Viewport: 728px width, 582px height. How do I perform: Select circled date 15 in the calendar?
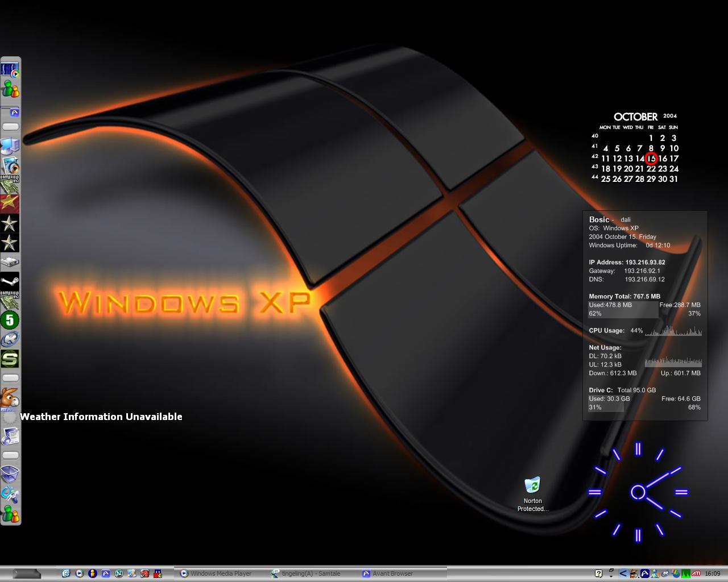coord(651,159)
